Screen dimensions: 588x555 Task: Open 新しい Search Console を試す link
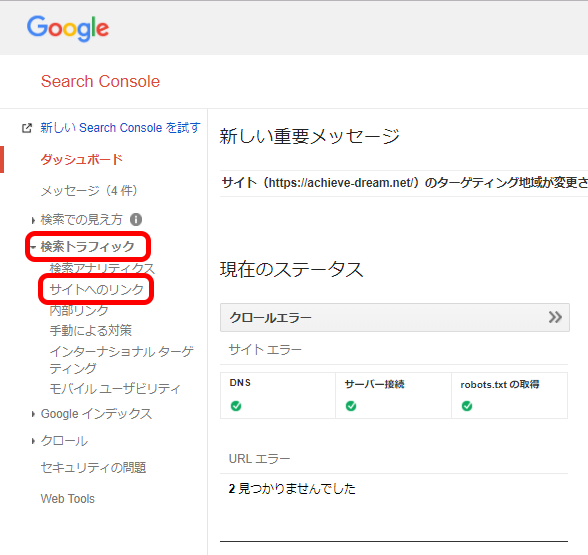coord(120,128)
